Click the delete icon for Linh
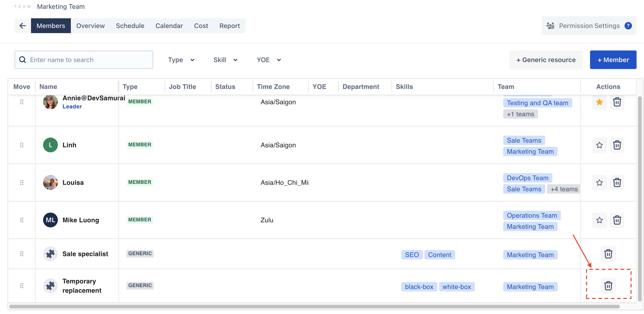The height and width of the screenshot is (314, 644). coord(617,145)
